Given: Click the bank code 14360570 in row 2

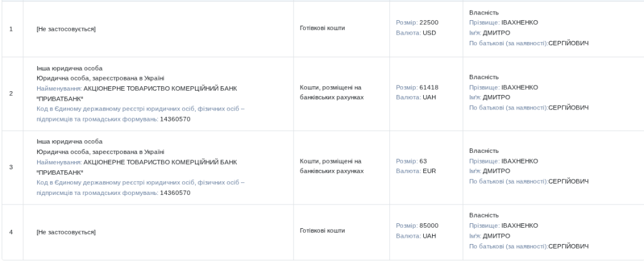Looking at the screenshot, I should pyautogui.click(x=175, y=119).
